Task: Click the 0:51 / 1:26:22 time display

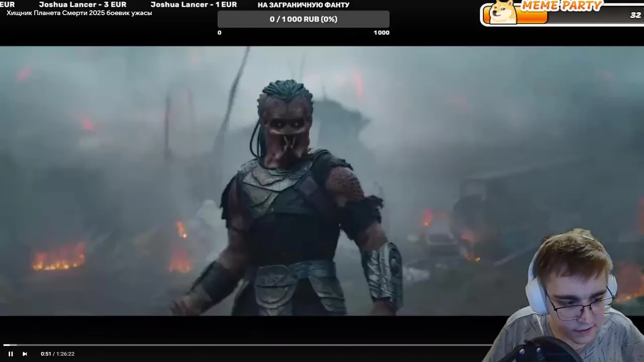Action: [57, 354]
